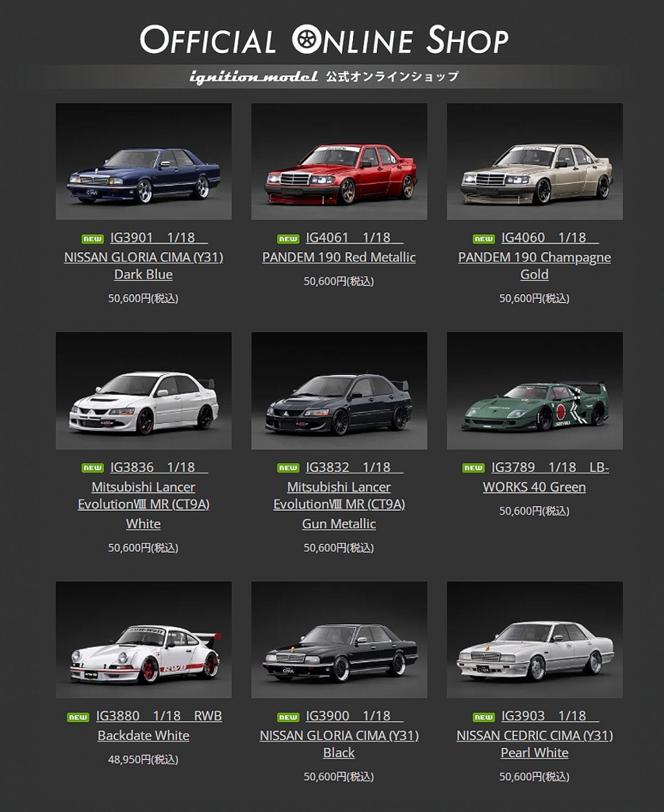The width and height of the screenshot is (664, 812).
Task: Open the dark blue Nissan Gloria Cima photo
Action: pyautogui.click(x=144, y=161)
